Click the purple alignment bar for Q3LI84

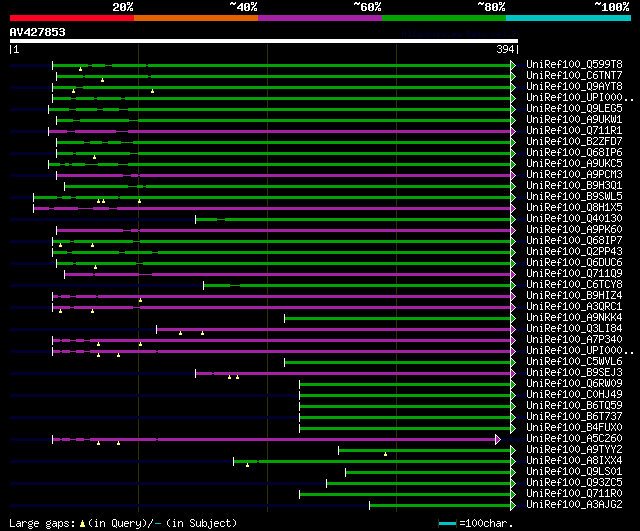tap(334, 329)
